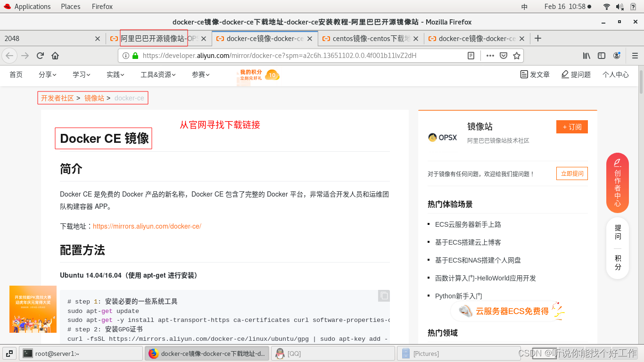Open page actions three-dot menu
Viewport: 644px width, 362px height.
tap(490, 56)
